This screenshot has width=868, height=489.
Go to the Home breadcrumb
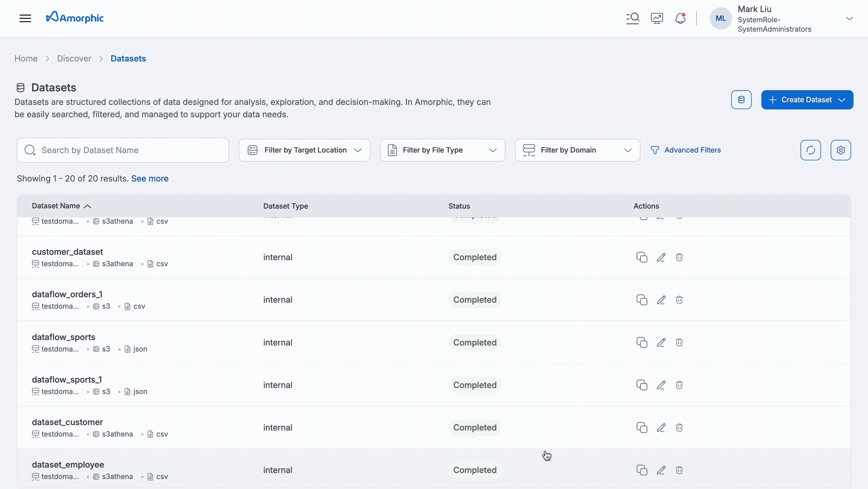coord(26,59)
